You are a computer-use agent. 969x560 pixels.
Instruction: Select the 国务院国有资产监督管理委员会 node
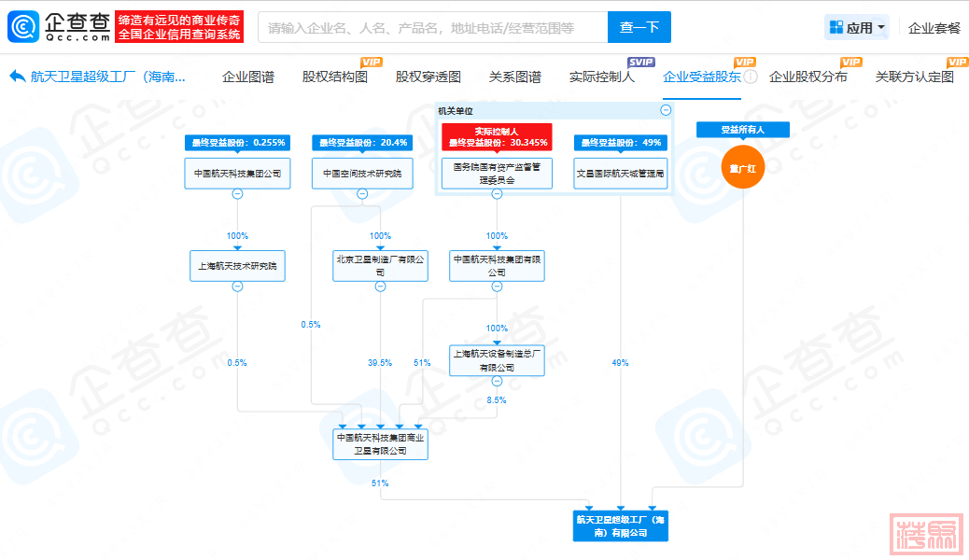(497, 173)
